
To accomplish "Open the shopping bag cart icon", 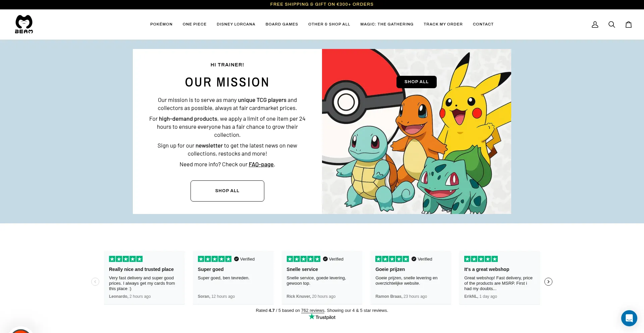I will (x=628, y=24).
